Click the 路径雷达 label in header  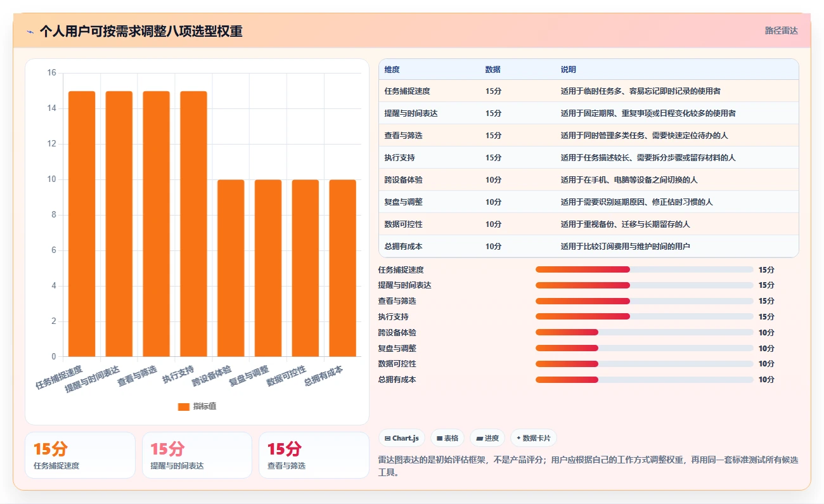coord(781,30)
